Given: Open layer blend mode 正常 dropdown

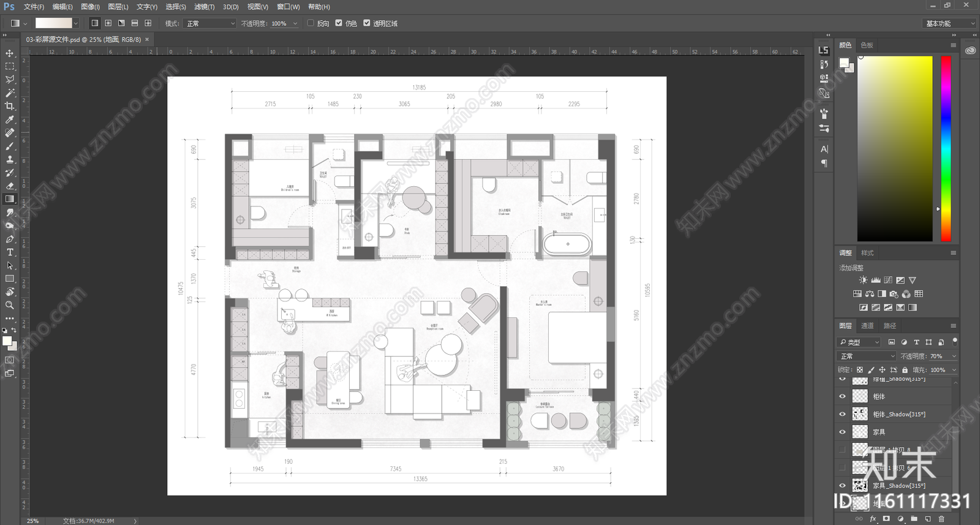Looking at the screenshot, I should 867,356.
